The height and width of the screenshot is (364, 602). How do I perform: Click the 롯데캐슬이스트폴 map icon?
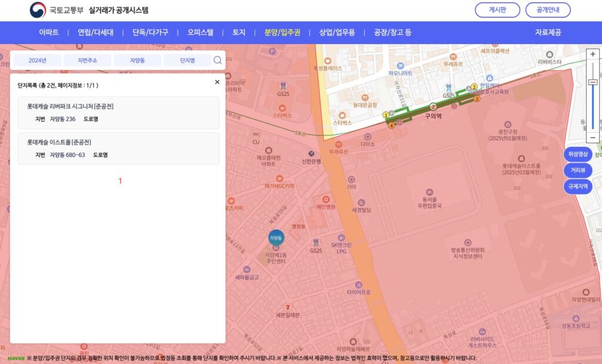(x=521, y=159)
